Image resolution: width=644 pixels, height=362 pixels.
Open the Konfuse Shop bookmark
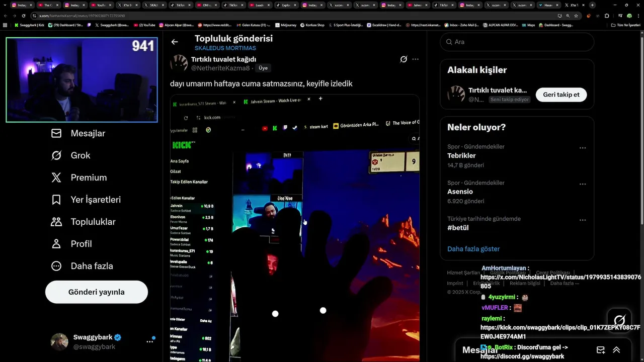tap(312, 25)
